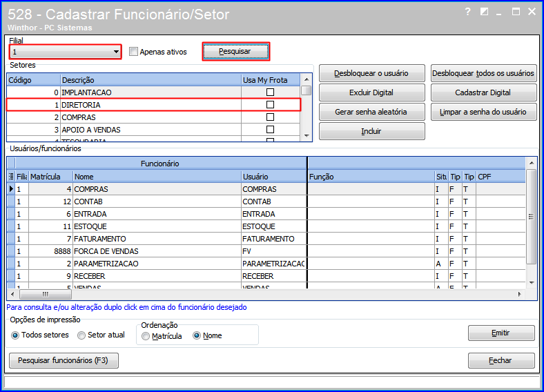Click the Usa My Frota column header
Screen dimensions: 544x392
coord(271,80)
